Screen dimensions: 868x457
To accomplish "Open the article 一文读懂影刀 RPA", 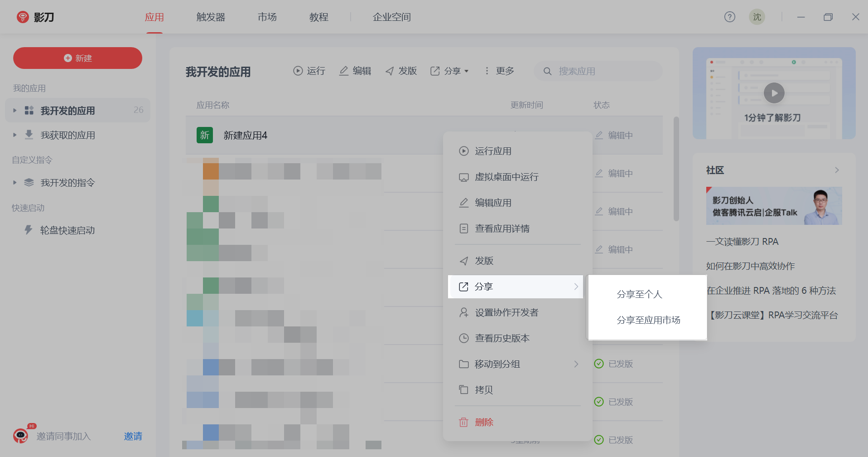I will [x=742, y=242].
